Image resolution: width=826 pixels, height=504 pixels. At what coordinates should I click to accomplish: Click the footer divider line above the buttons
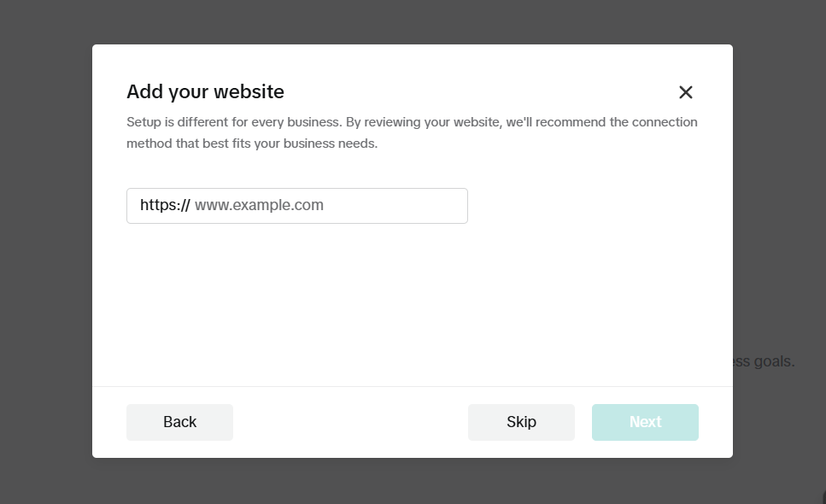[x=412, y=386]
